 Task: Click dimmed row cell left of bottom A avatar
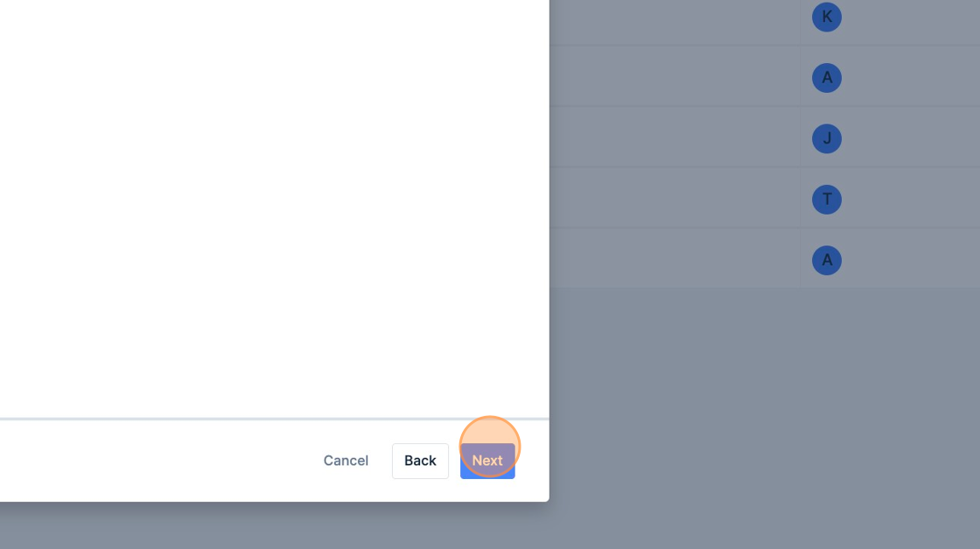tap(675, 258)
